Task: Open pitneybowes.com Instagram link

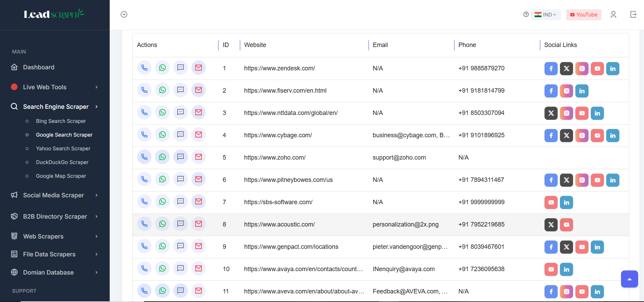Action: click(x=582, y=180)
